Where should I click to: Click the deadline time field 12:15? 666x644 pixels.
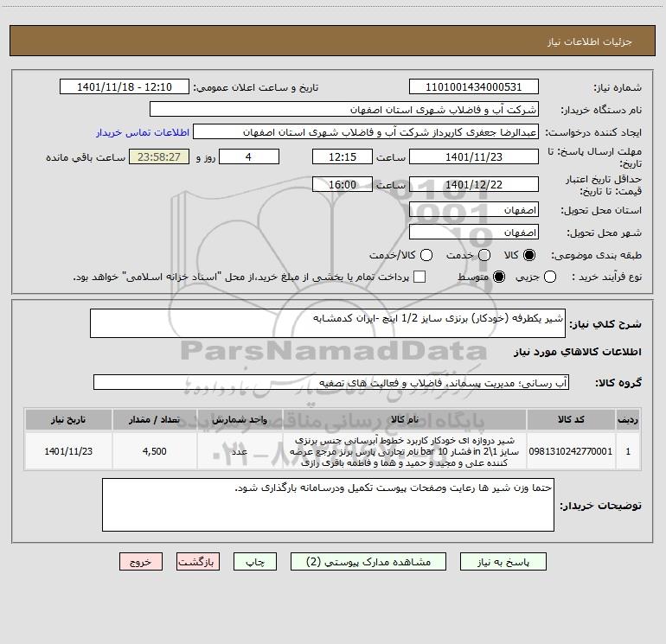click(x=343, y=156)
